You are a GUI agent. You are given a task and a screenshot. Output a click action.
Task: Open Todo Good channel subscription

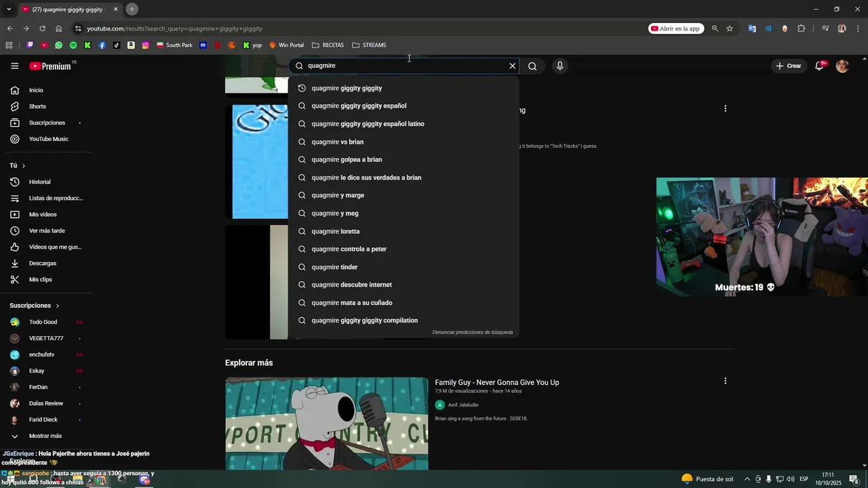coord(47,322)
